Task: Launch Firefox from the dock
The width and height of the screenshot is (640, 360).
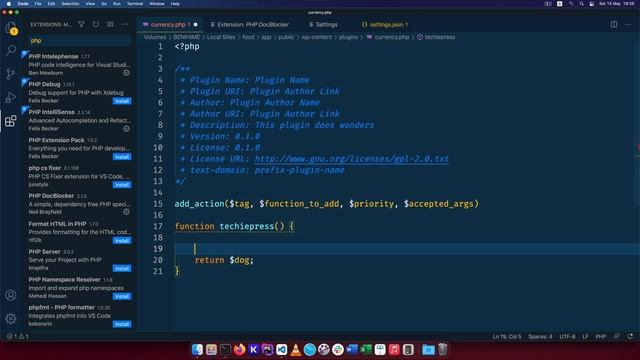Action: pyautogui.click(x=239, y=349)
